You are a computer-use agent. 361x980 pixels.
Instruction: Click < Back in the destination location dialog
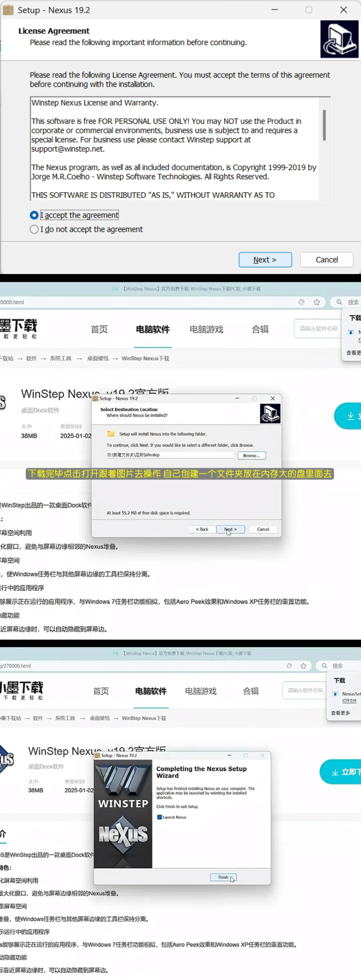click(202, 530)
